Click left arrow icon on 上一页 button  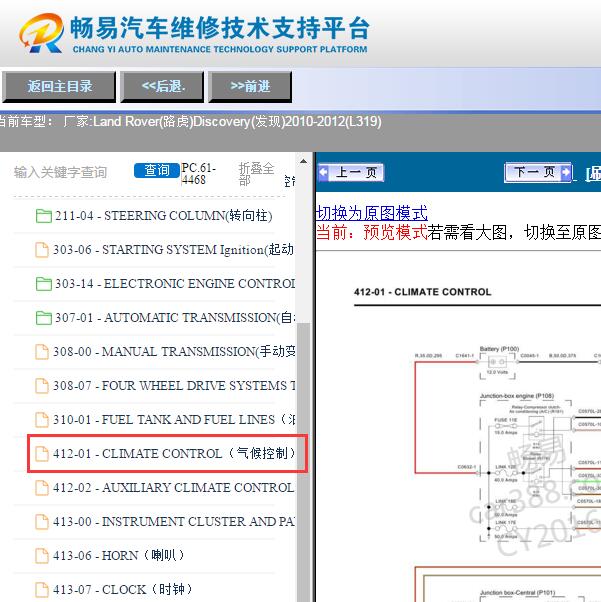pyautogui.click(x=323, y=172)
